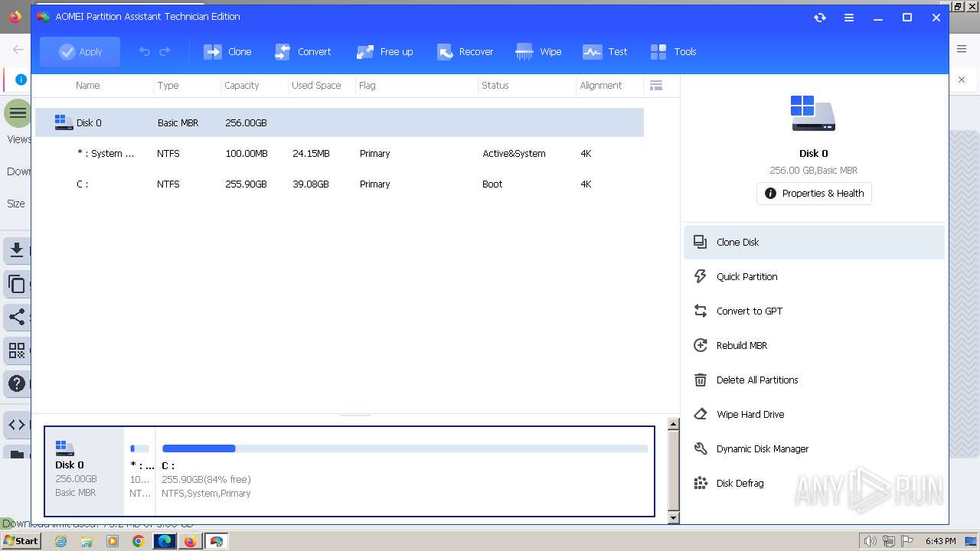980x551 pixels.
Task: Click the refresh icon in title bar
Action: click(820, 17)
